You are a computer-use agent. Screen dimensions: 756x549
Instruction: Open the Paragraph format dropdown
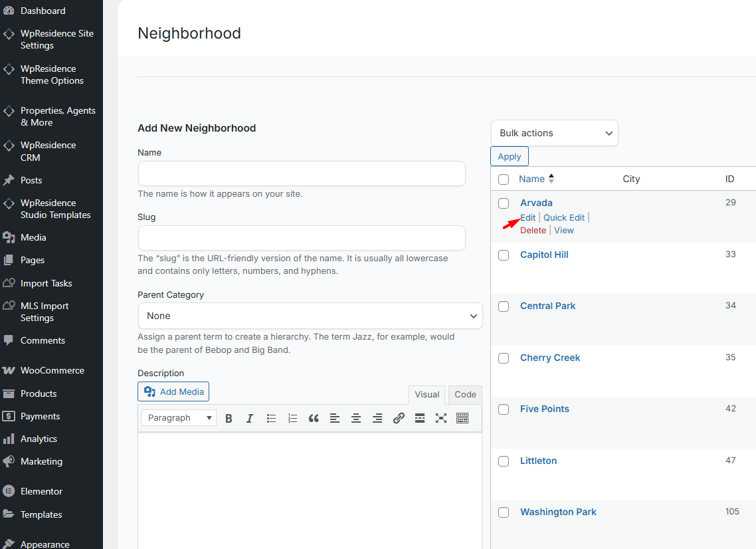[179, 418]
